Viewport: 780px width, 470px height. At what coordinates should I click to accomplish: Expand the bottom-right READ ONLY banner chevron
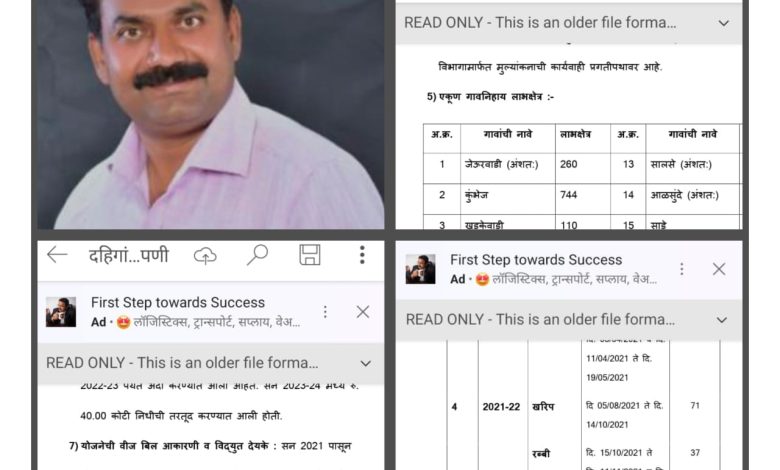tap(722, 320)
